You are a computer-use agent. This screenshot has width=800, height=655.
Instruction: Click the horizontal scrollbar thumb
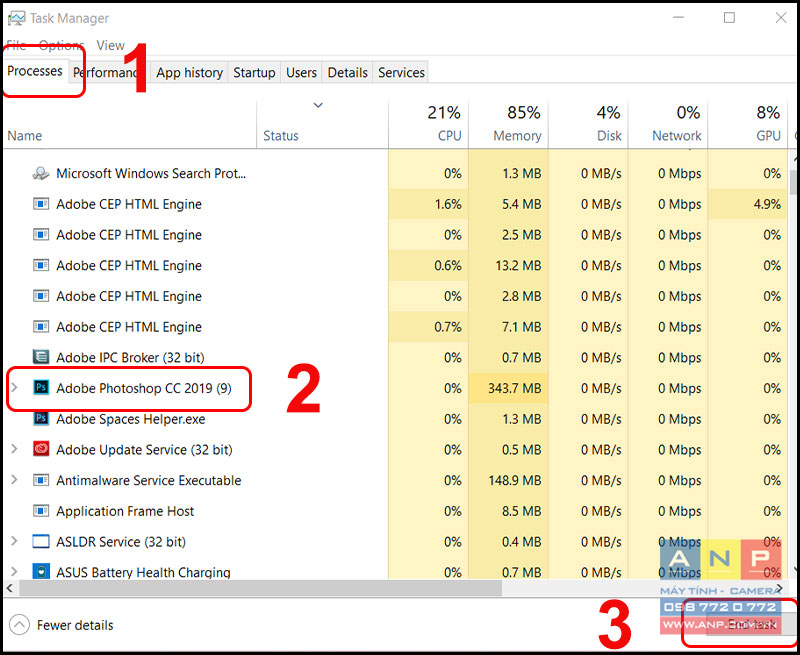tap(261, 588)
